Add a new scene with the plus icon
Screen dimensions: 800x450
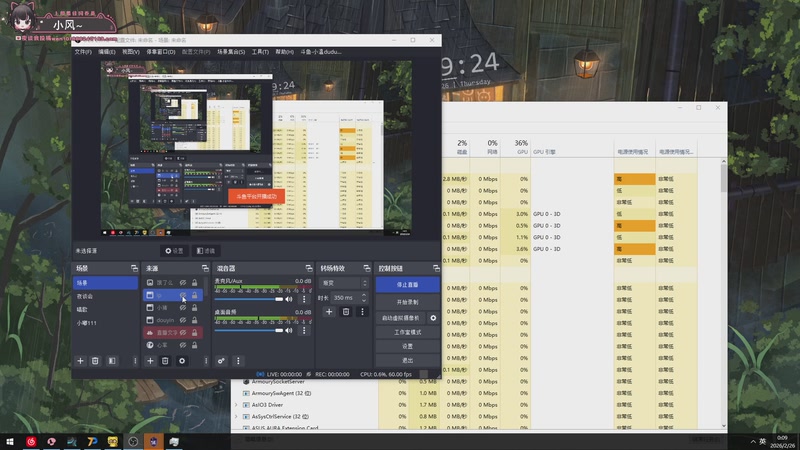click(x=80, y=361)
